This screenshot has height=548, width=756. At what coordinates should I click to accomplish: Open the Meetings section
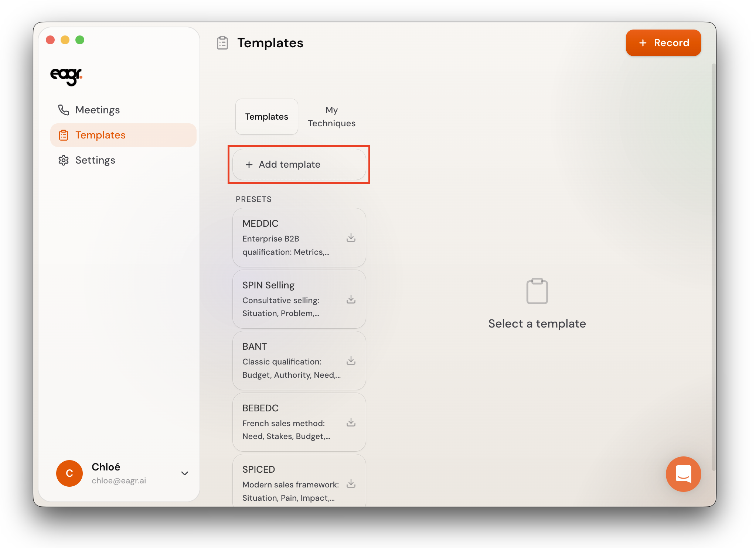(x=97, y=110)
